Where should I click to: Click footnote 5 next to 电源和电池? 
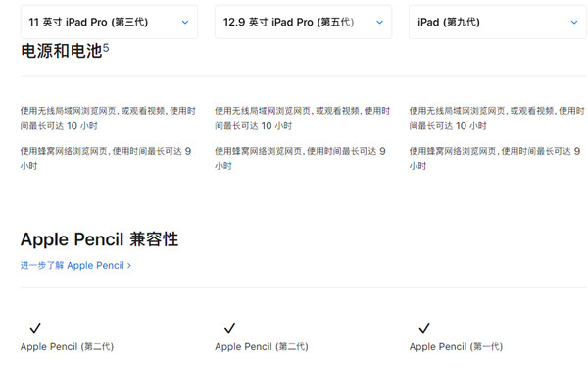[106, 48]
